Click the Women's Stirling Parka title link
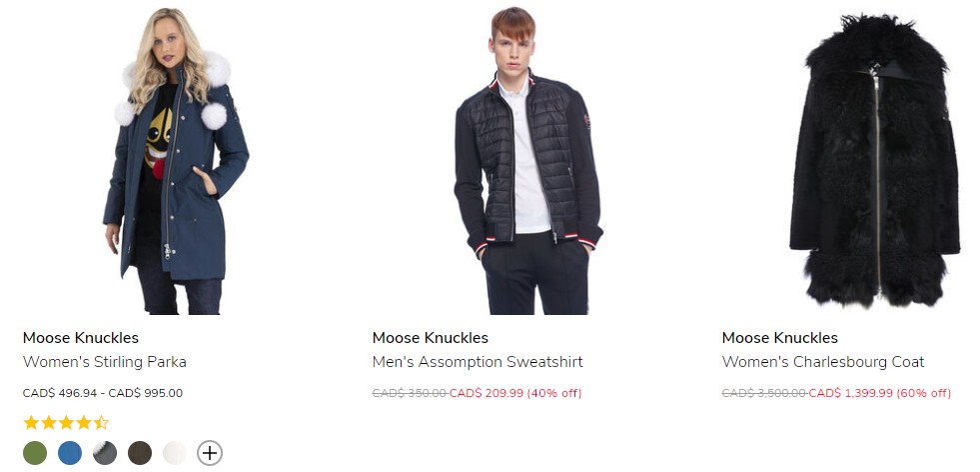 pos(104,362)
